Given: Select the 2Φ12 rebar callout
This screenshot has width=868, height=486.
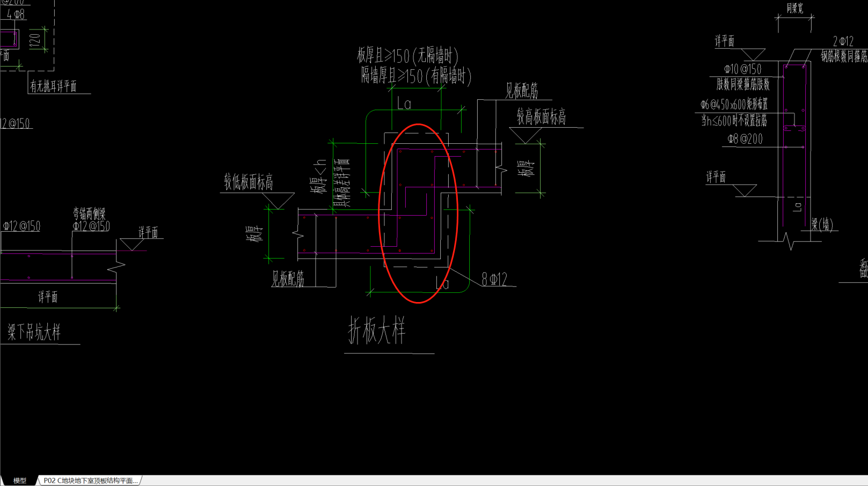Looking at the screenshot, I should pos(843,41).
